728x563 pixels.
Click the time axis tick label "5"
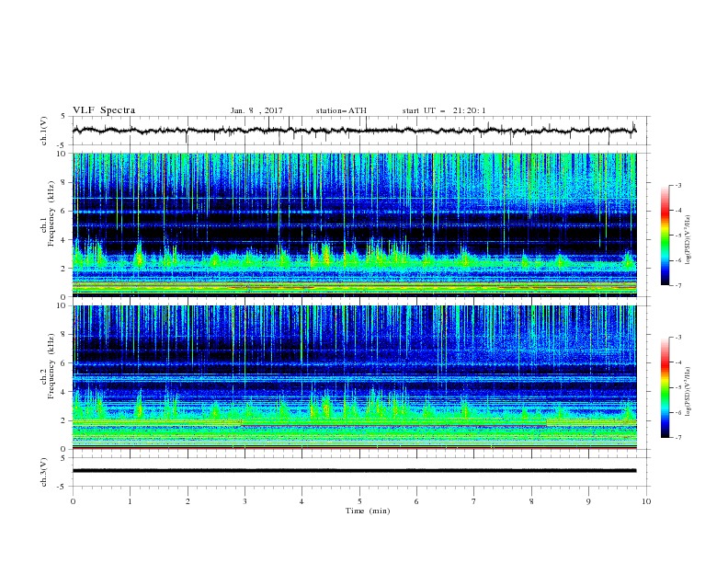(359, 501)
